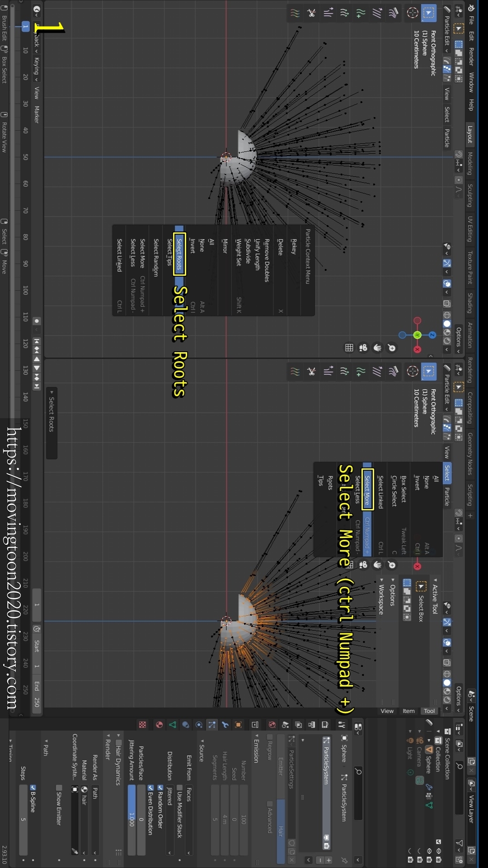Switch to the Sculpting workspace tab
This screenshot has height=868, width=488.
click(x=471, y=195)
